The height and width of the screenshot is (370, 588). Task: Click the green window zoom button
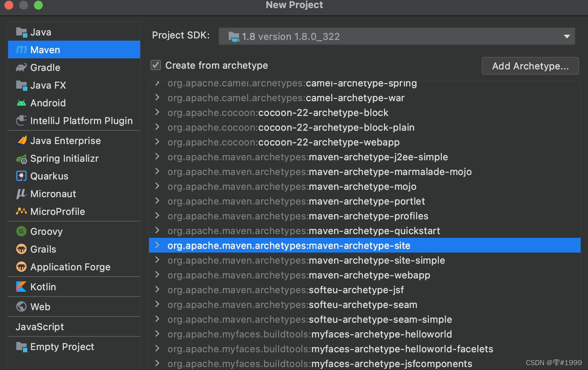(x=38, y=5)
